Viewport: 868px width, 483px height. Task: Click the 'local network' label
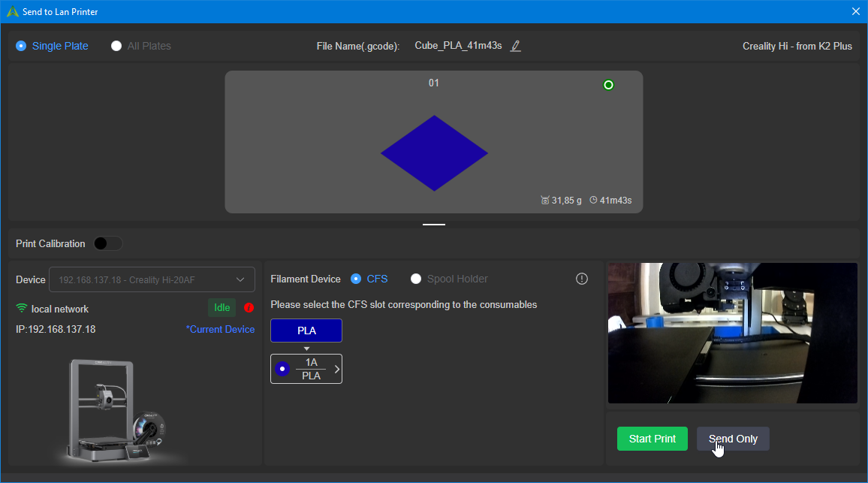pos(60,309)
